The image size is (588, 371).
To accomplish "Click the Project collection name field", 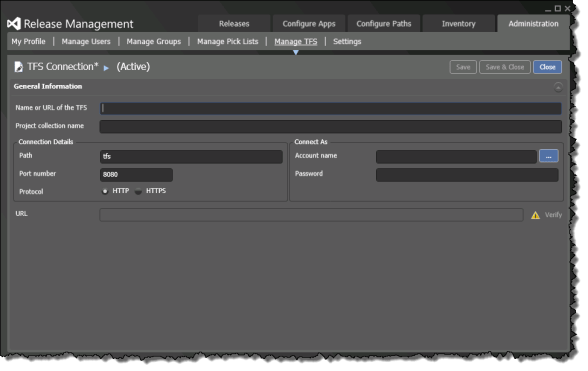I will click(330, 126).
